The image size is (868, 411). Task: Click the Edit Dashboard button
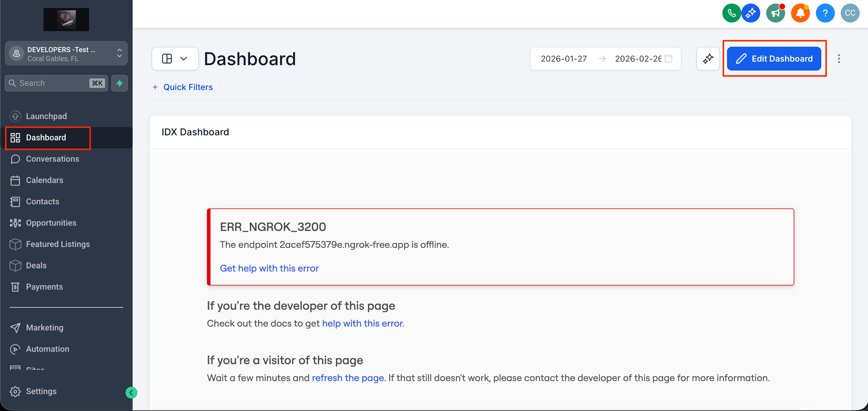pyautogui.click(x=774, y=59)
